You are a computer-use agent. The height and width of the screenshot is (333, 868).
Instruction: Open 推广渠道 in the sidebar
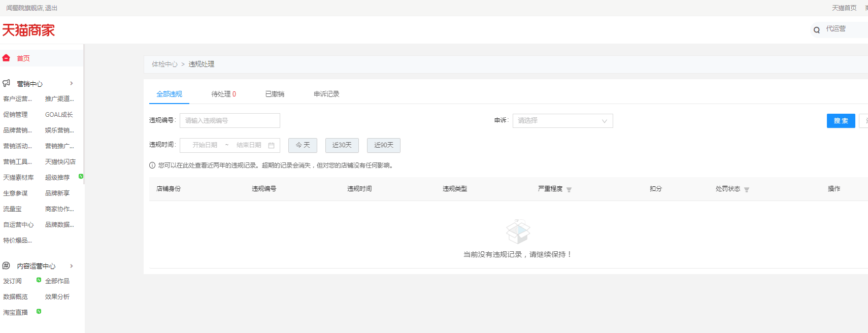click(59, 99)
